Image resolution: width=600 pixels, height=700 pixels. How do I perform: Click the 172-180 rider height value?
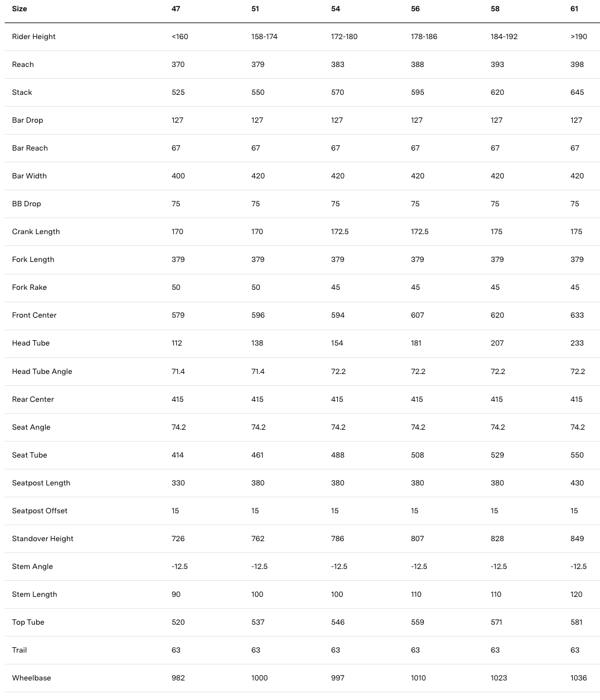tap(344, 37)
